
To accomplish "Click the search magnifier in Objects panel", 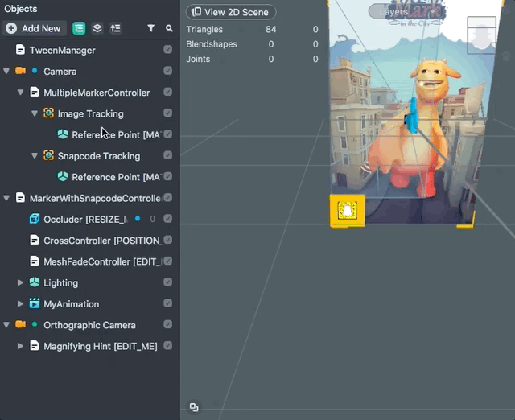I will click(169, 28).
